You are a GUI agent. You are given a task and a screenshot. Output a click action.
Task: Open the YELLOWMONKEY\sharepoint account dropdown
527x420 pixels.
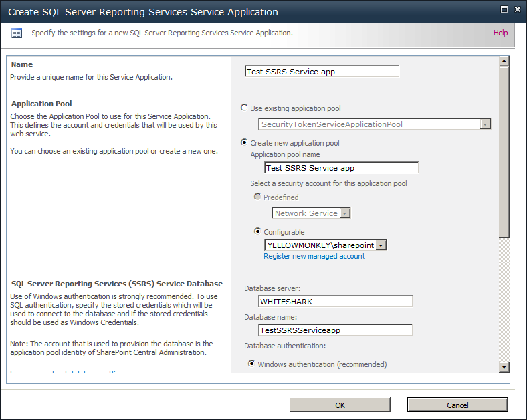click(325, 245)
